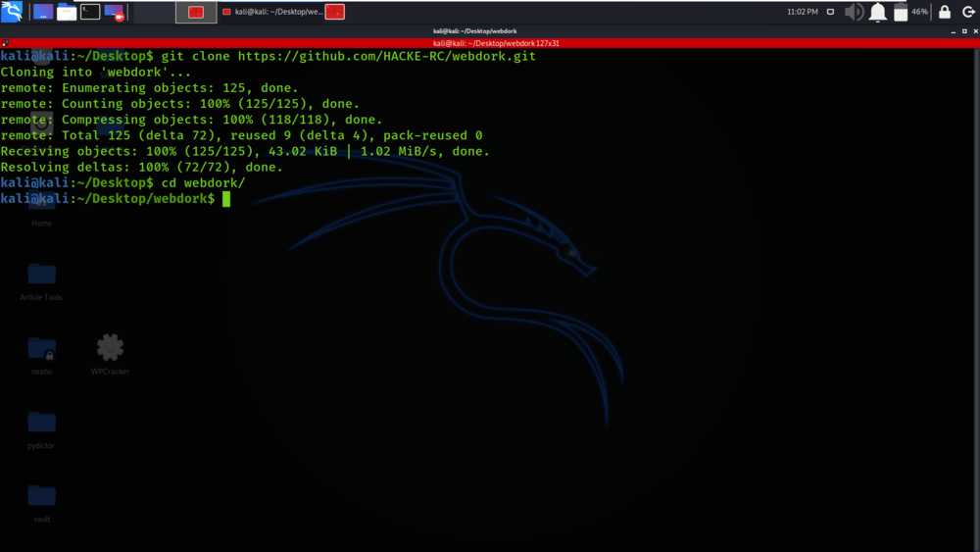The image size is (980, 552).
Task: Select the first red window button in taskbar
Action: tap(196, 12)
